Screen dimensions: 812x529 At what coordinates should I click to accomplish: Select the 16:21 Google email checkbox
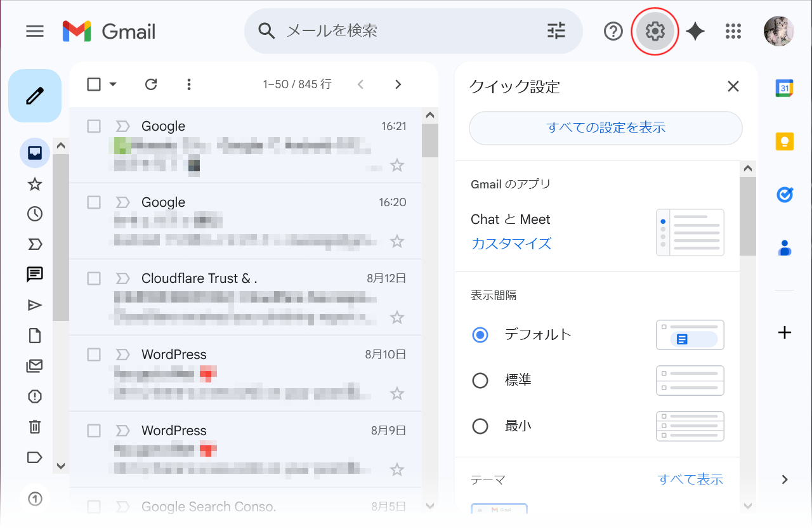pos(94,126)
